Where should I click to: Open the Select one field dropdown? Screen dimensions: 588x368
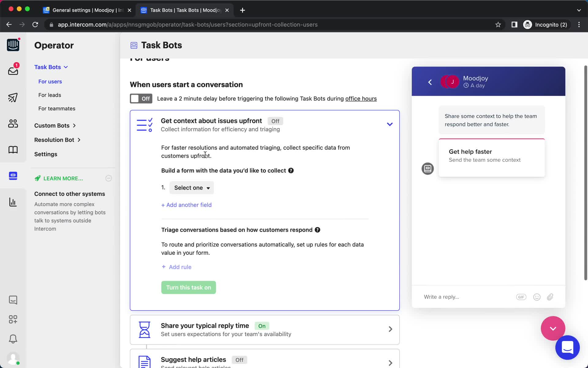(192, 188)
